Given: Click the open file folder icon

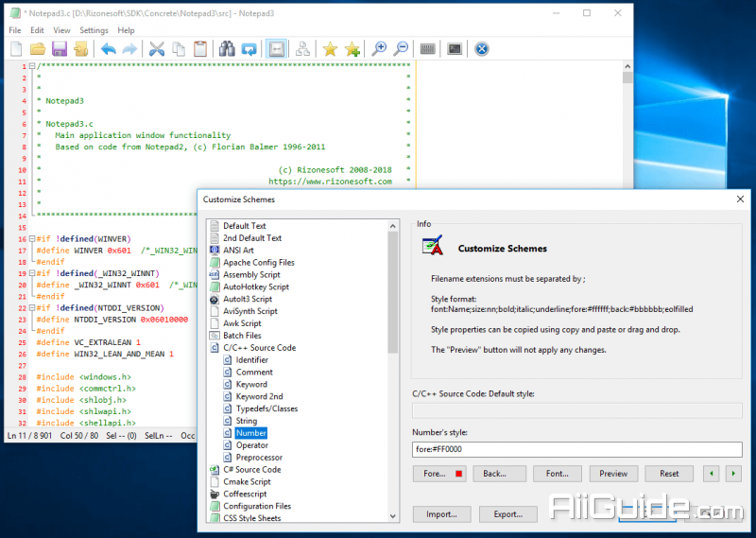Looking at the screenshot, I should coord(38,49).
